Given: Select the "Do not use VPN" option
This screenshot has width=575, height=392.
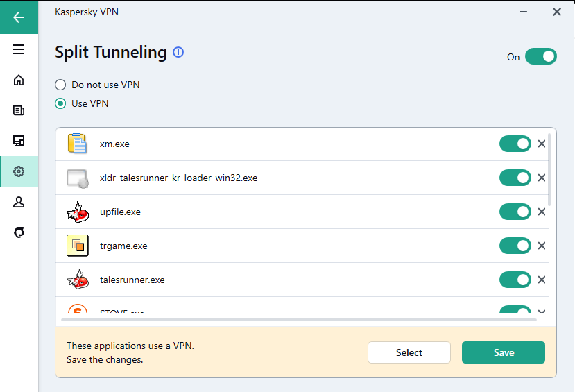Looking at the screenshot, I should [61, 85].
